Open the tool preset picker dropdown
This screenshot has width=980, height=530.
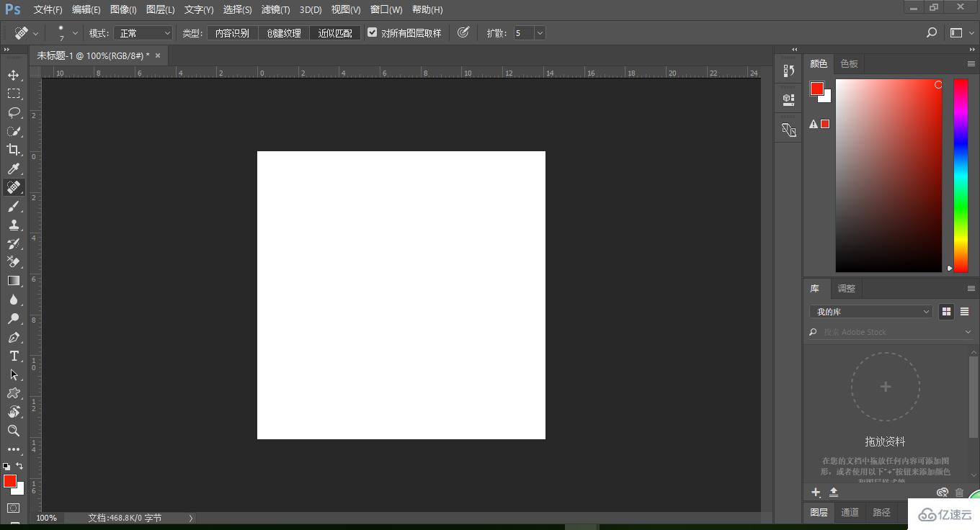tap(35, 33)
